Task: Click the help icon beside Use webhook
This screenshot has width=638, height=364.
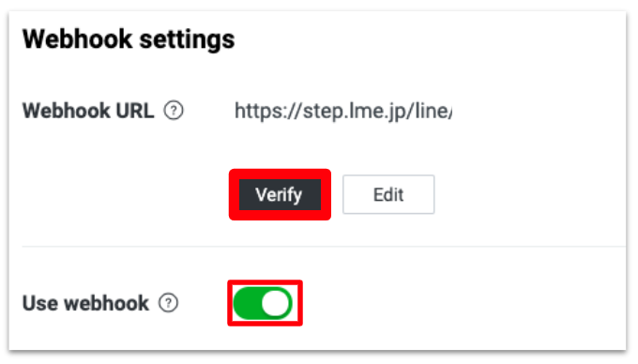Action: pyautogui.click(x=169, y=303)
